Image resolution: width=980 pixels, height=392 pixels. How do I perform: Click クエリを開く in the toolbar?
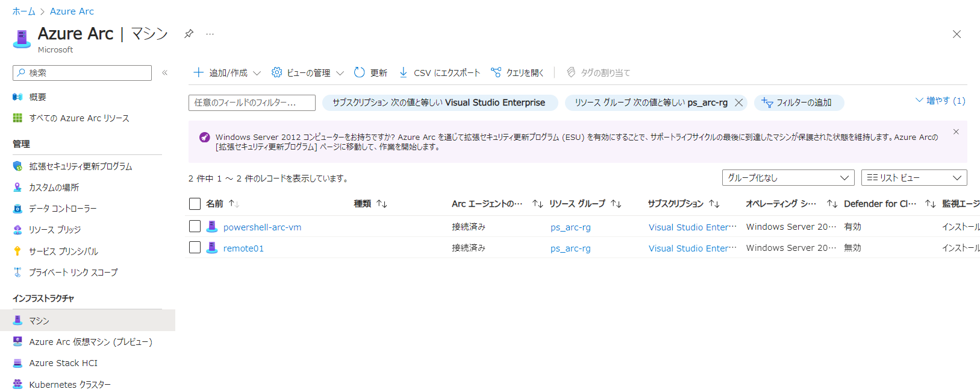[x=517, y=73]
